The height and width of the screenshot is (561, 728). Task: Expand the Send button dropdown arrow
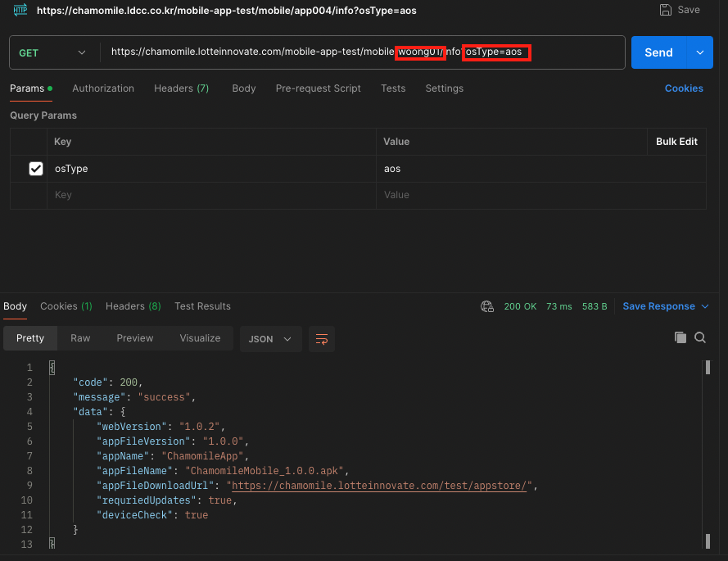coord(699,52)
